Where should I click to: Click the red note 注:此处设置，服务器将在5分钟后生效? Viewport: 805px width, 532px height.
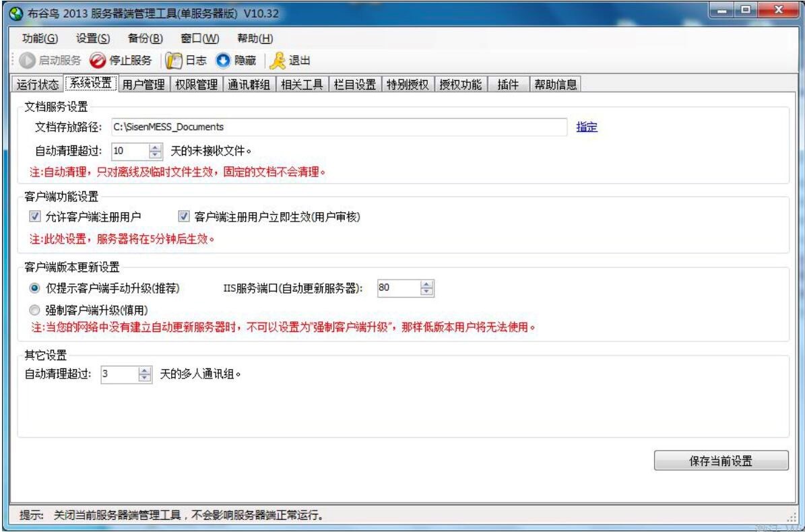tap(122, 239)
